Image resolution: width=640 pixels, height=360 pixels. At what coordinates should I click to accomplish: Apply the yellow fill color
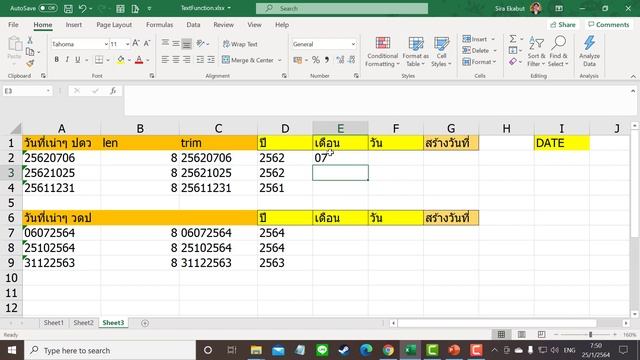(120, 60)
